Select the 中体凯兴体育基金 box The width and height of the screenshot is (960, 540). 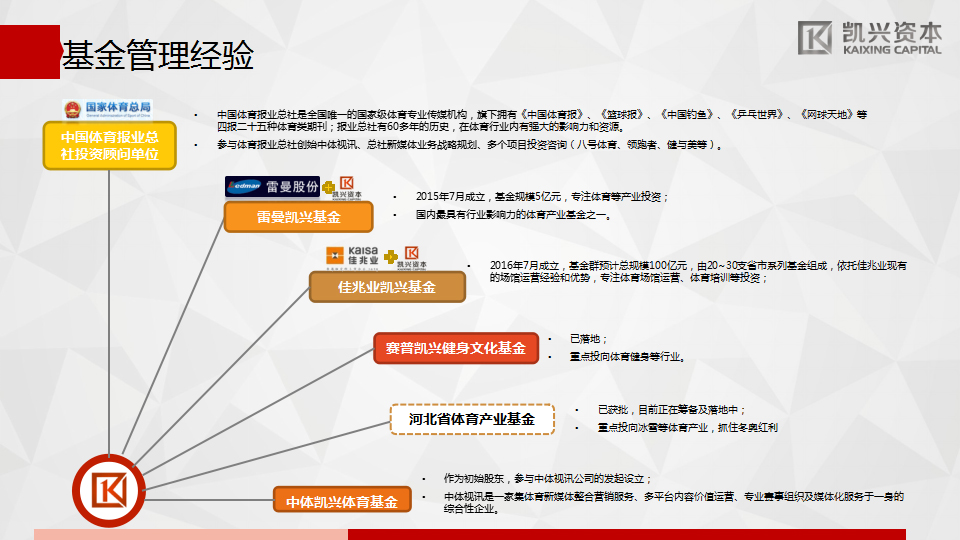342,501
